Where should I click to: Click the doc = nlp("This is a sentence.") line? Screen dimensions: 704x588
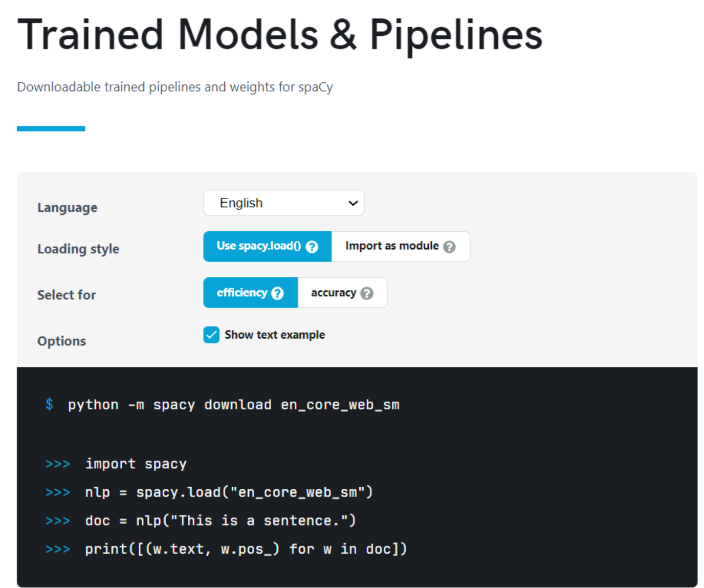(220, 521)
